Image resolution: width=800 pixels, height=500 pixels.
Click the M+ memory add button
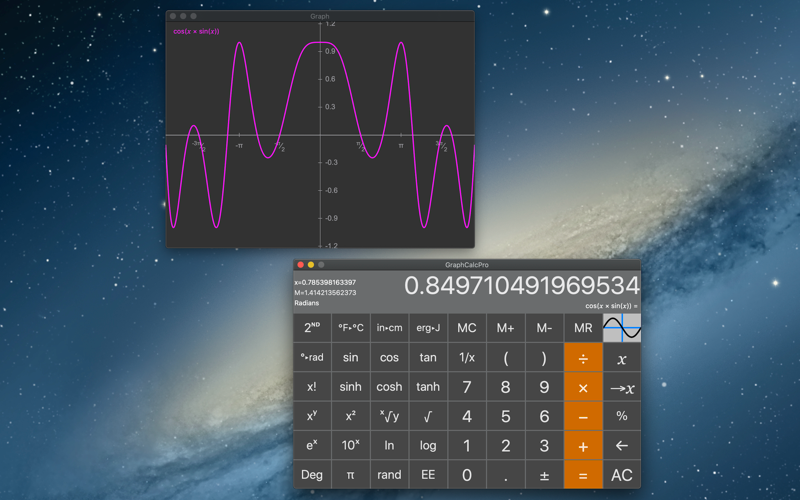pyautogui.click(x=505, y=328)
